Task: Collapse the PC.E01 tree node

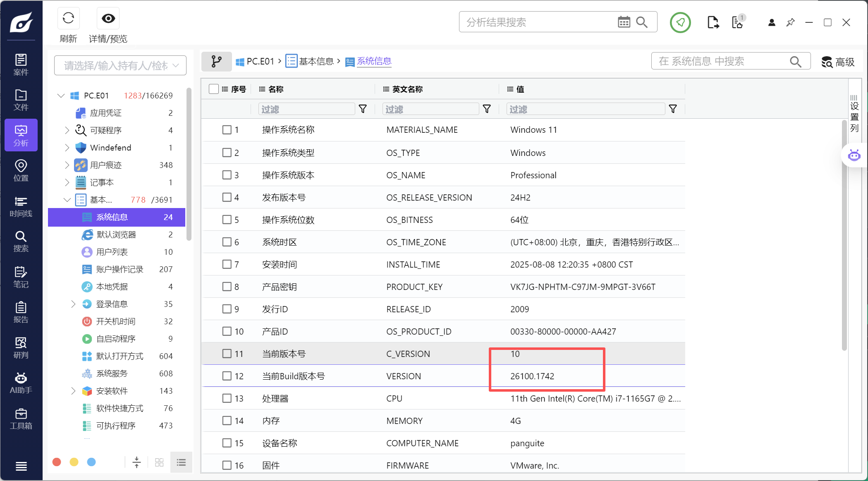Action: 61,96
